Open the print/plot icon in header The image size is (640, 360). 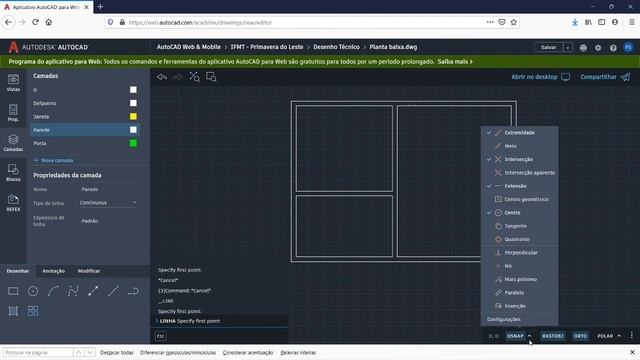(583, 48)
